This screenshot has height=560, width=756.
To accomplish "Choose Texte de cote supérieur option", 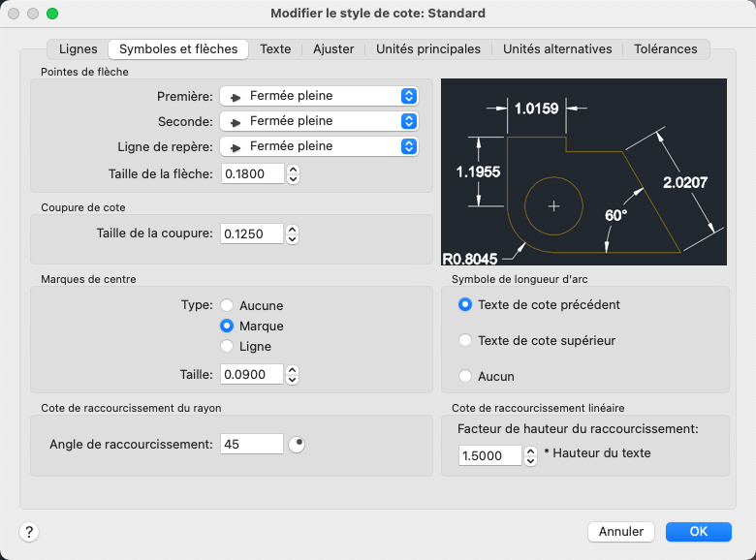I will click(x=466, y=340).
